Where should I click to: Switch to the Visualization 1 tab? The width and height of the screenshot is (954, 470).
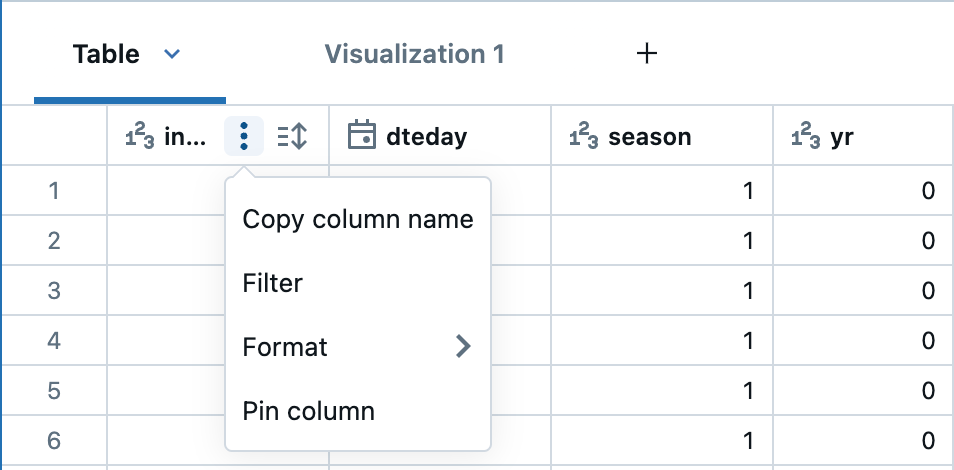point(414,54)
